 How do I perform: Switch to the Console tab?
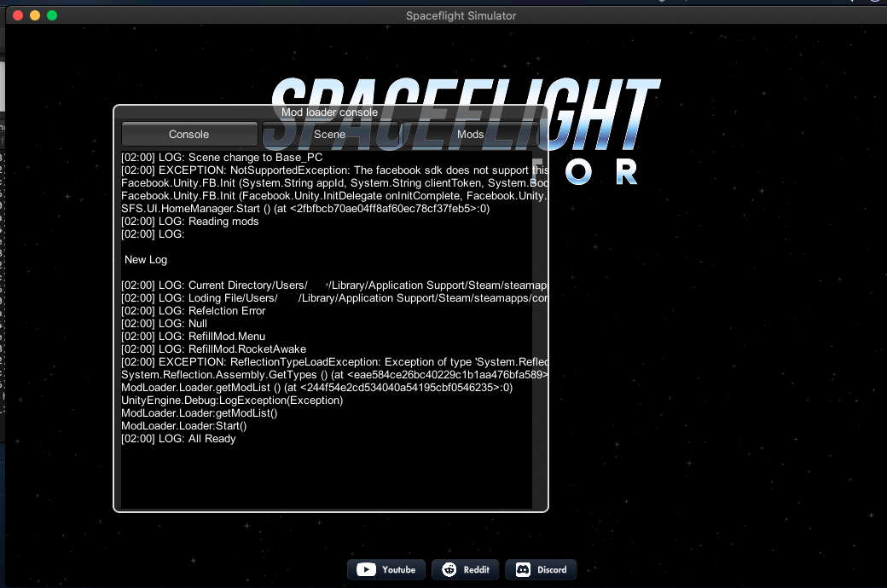[189, 135]
